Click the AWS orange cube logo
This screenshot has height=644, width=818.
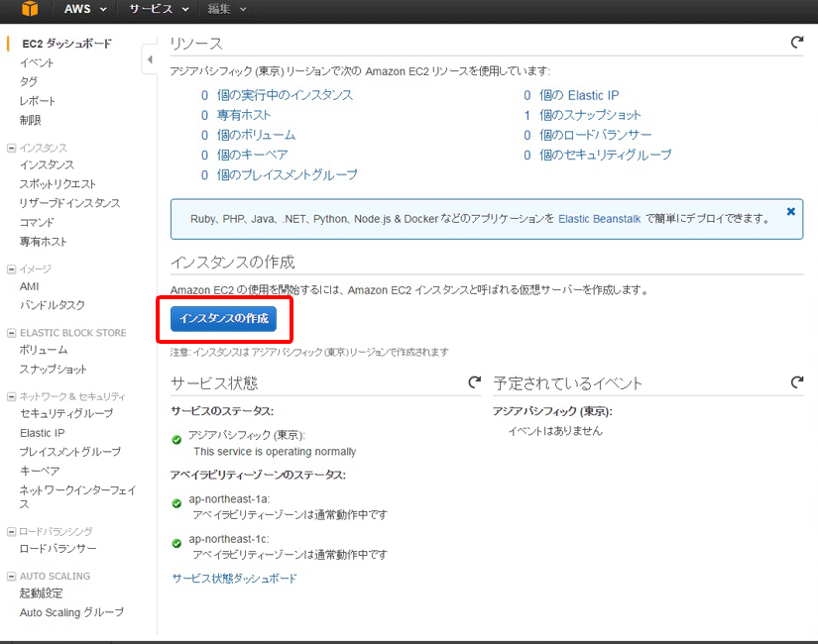31,9
